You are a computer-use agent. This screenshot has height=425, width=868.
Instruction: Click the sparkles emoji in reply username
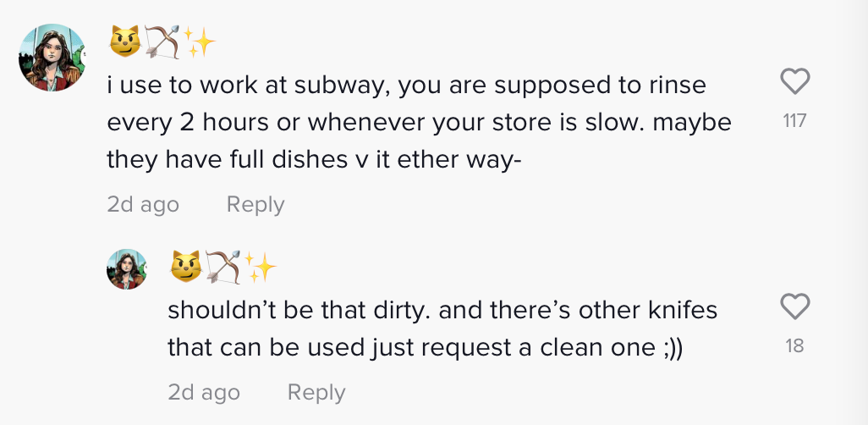(261, 267)
